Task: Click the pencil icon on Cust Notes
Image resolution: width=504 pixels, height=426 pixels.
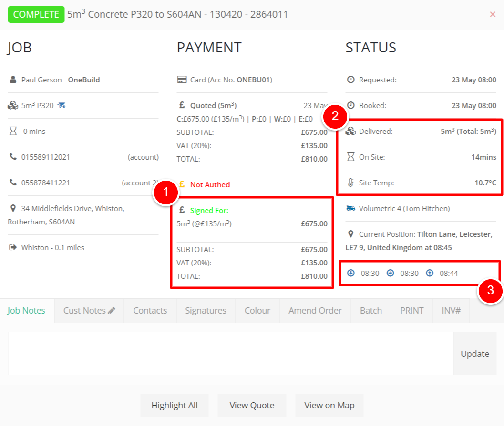Action: [x=112, y=311]
